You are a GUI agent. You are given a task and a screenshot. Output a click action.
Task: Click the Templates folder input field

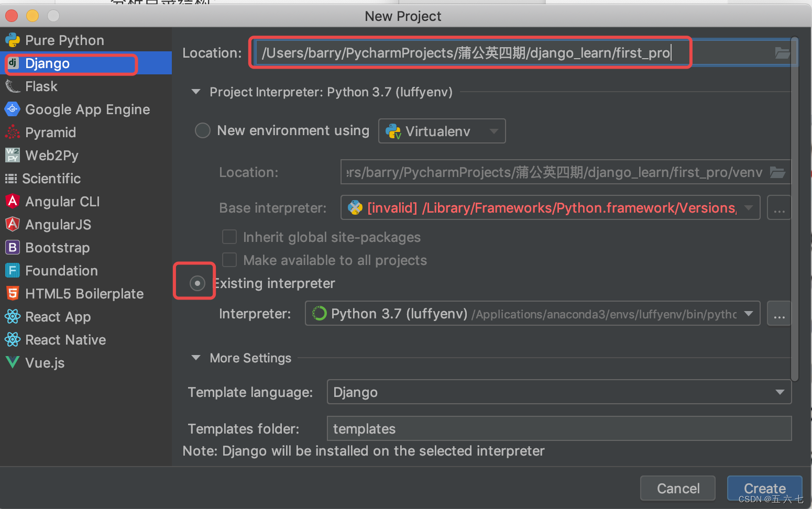click(559, 428)
